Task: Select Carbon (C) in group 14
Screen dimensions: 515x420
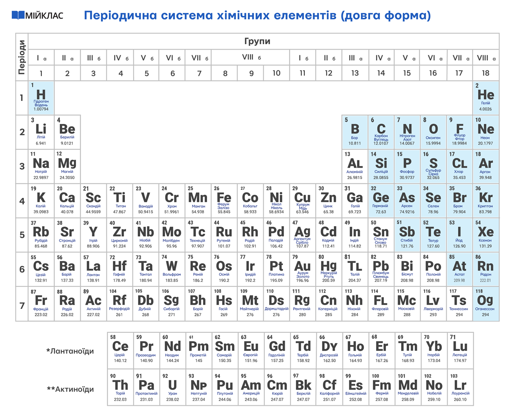Action: pyautogui.click(x=381, y=131)
